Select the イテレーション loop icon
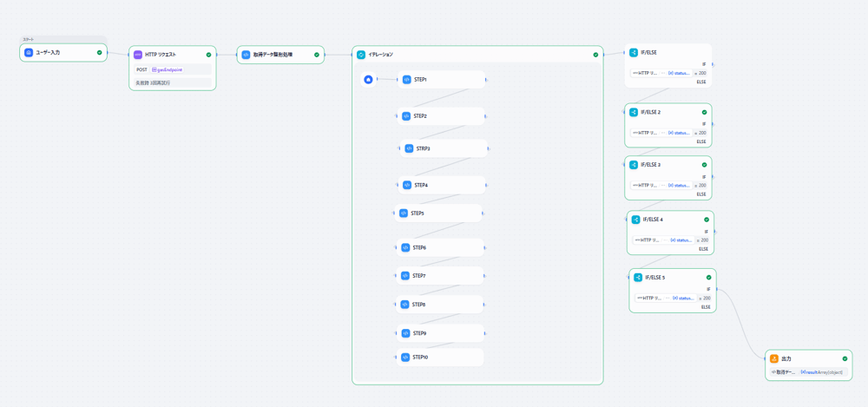Image resolution: width=868 pixels, height=407 pixels. [361, 55]
